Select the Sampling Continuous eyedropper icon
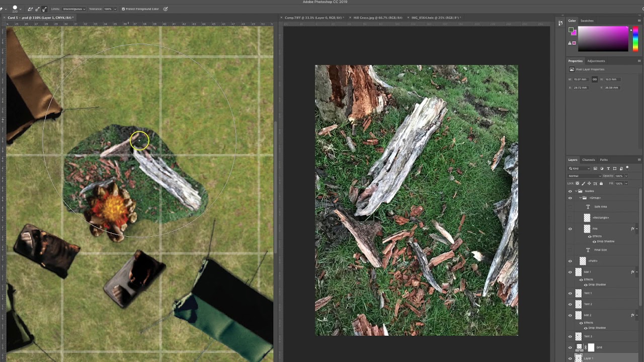Viewport: 644px width, 362px height. point(30,9)
